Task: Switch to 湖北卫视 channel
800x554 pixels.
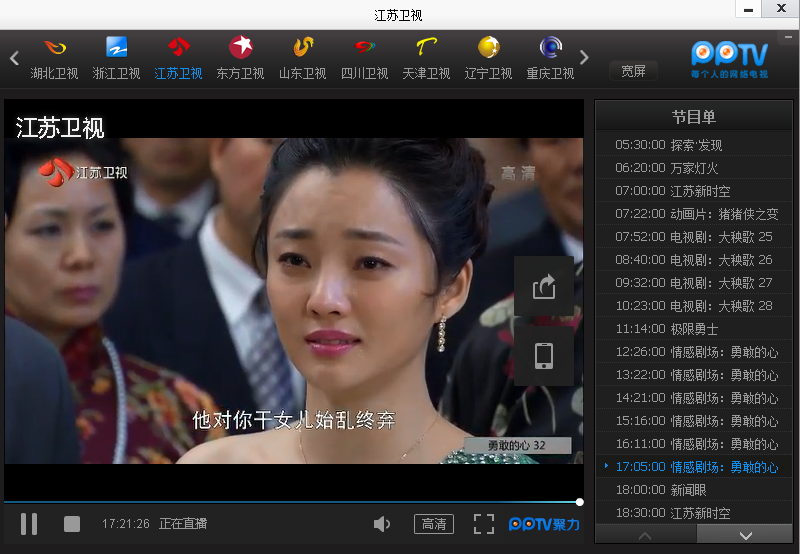Action: click(x=54, y=59)
